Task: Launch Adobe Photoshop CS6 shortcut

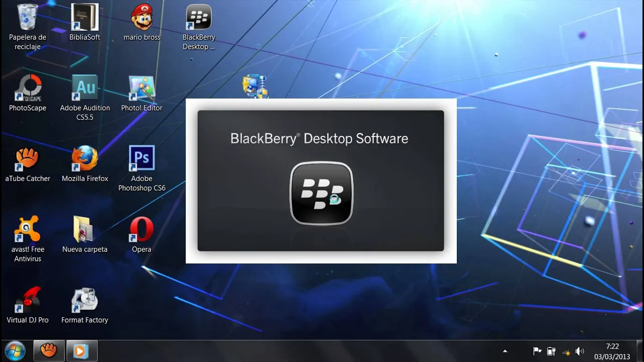Action: click(x=142, y=169)
